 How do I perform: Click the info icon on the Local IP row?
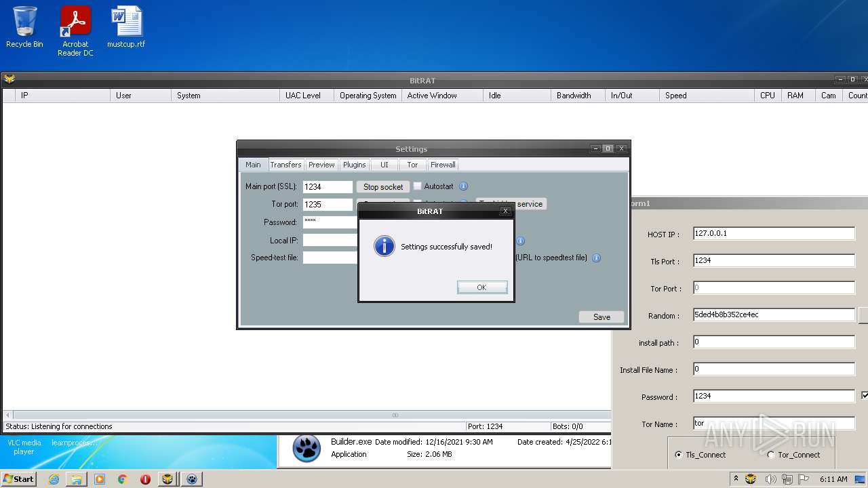[520, 241]
